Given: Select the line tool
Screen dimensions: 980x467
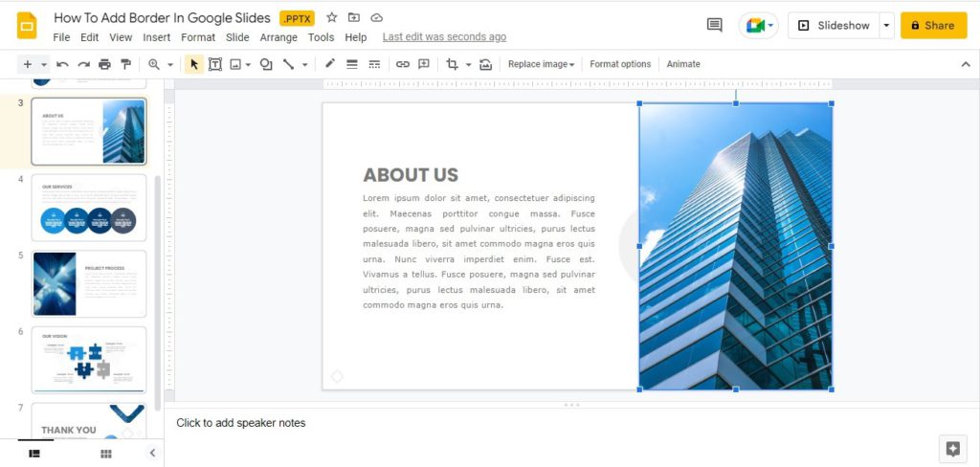Looking at the screenshot, I should [288, 64].
